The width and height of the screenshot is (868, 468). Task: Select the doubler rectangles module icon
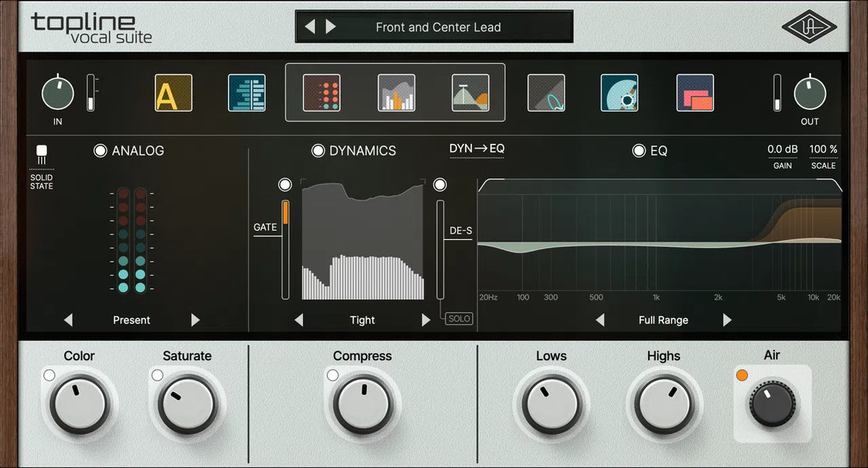[694, 93]
